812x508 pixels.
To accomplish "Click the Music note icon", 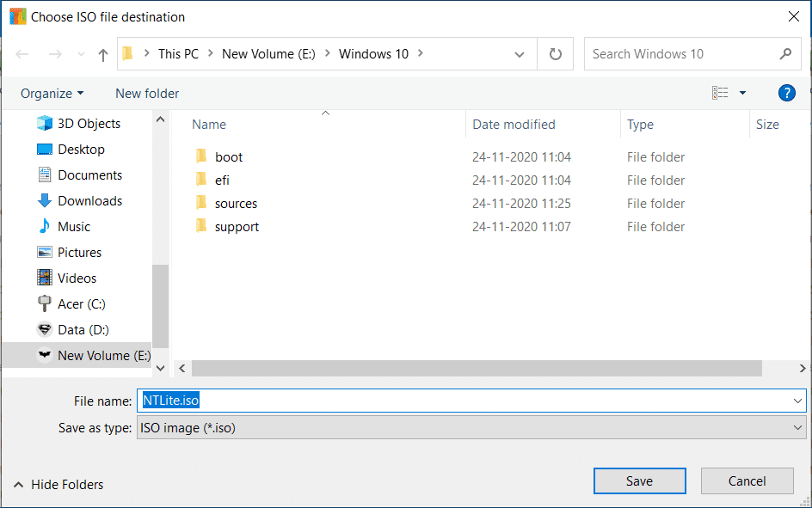I will pos(45,226).
